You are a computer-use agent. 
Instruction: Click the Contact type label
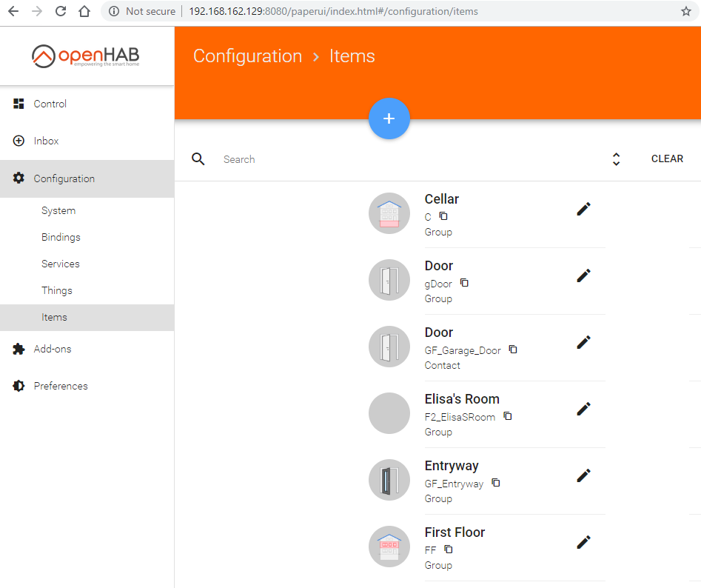click(442, 365)
